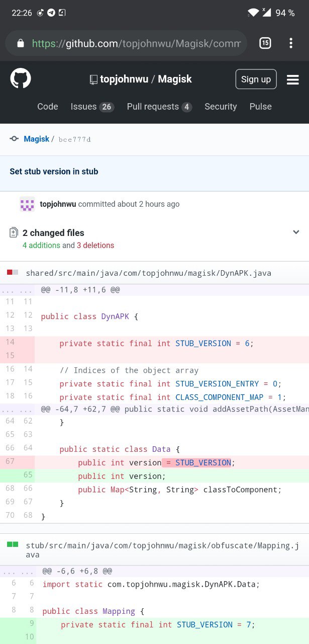
Task: Expand the changed files chevron
Action: click(x=296, y=232)
